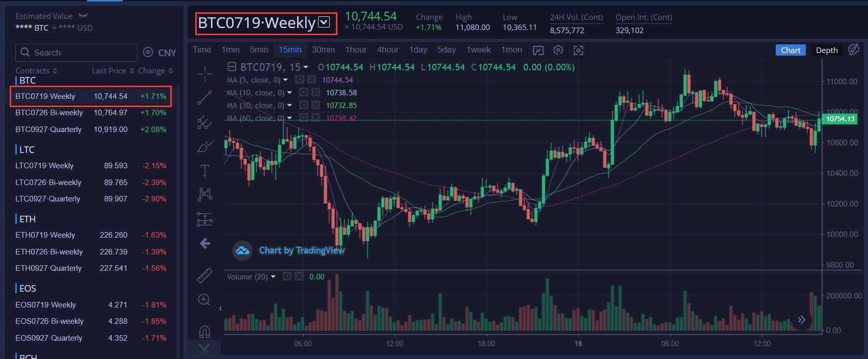Click the Search contracts field
The image size is (868, 359).
tap(76, 53)
